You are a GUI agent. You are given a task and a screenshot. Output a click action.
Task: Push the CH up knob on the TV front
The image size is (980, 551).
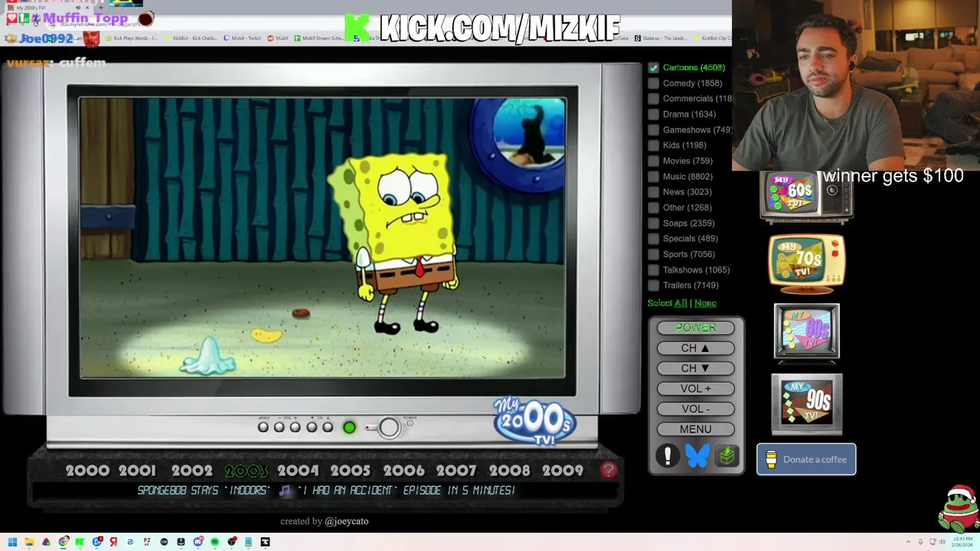(x=328, y=427)
